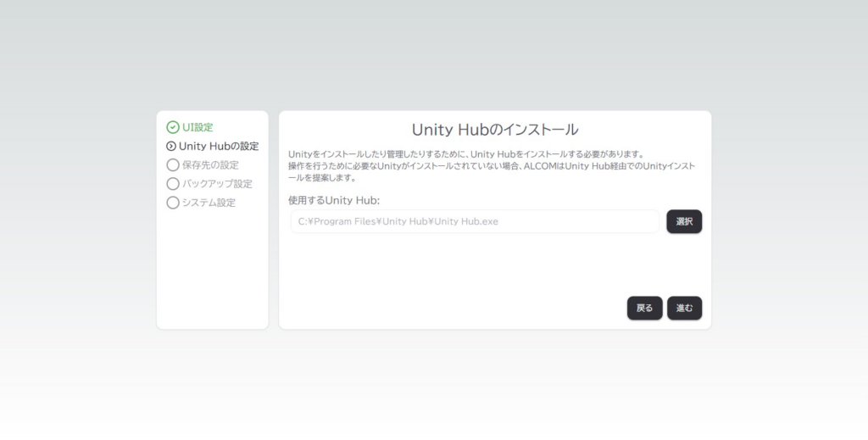Click the green checkmark icon beside UI設定
Image resolution: width=868 pixels, height=440 pixels.
pyautogui.click(x=173, y=127)
